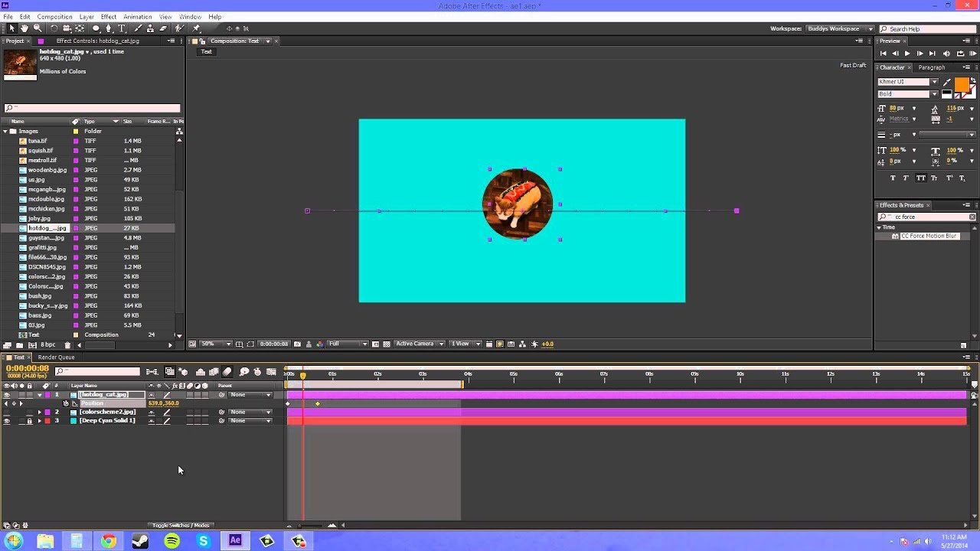
Task: Click the Render Queue tab label
Action: pos(56,357)
